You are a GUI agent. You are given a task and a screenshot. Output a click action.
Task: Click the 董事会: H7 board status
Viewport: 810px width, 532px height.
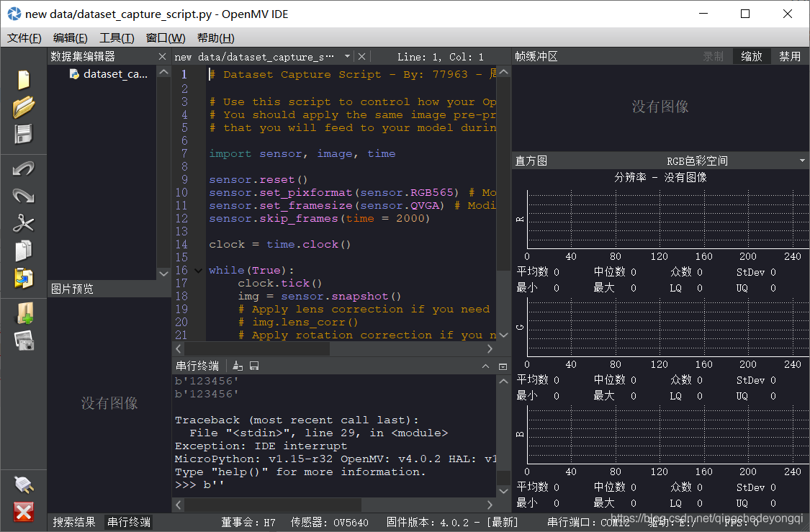coord(248,522)
